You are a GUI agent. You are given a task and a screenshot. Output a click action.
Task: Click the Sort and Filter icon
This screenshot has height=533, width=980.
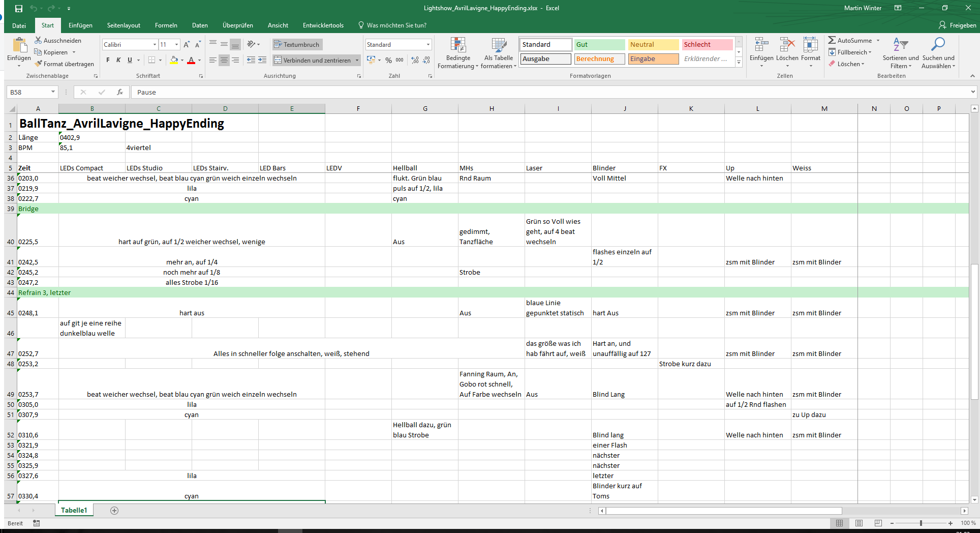pos(900,45)
